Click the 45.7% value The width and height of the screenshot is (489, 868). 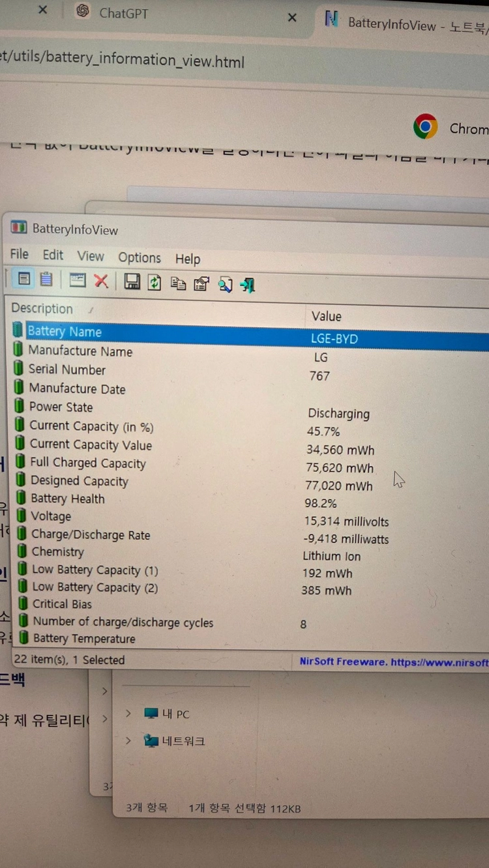click(x=323, y=431)
